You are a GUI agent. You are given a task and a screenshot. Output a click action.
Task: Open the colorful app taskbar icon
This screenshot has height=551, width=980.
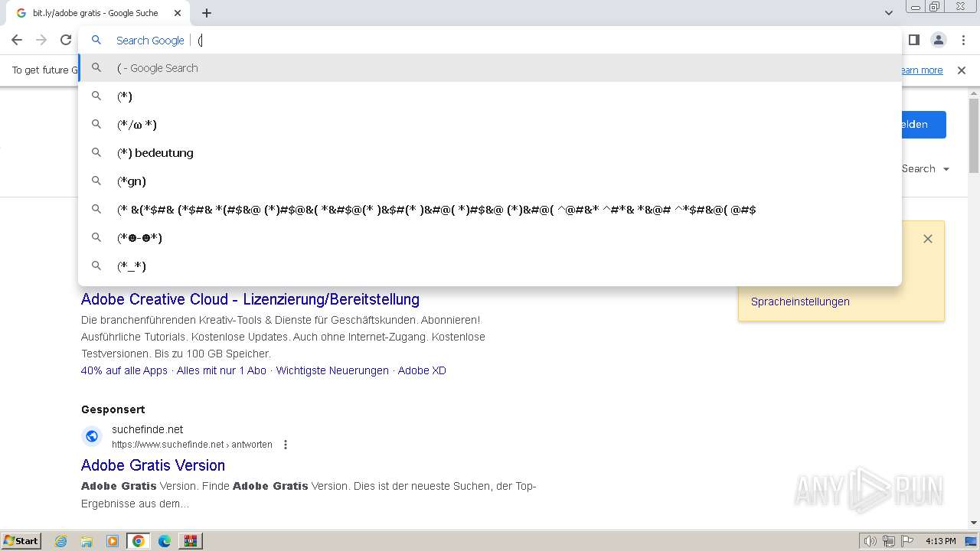coord(191,541)
